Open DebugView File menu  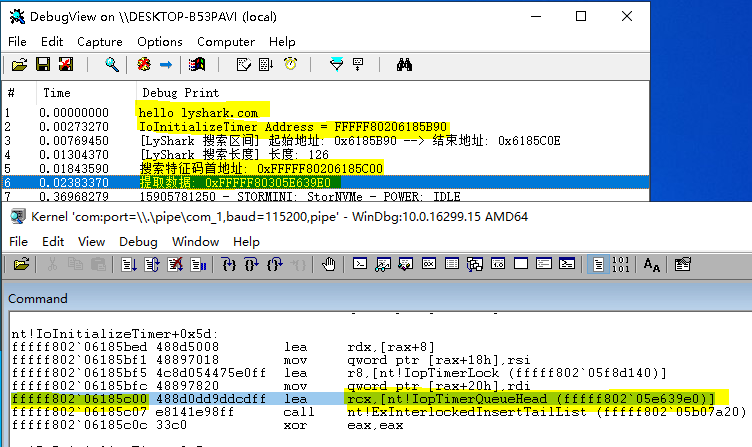(x=17, y=42)
